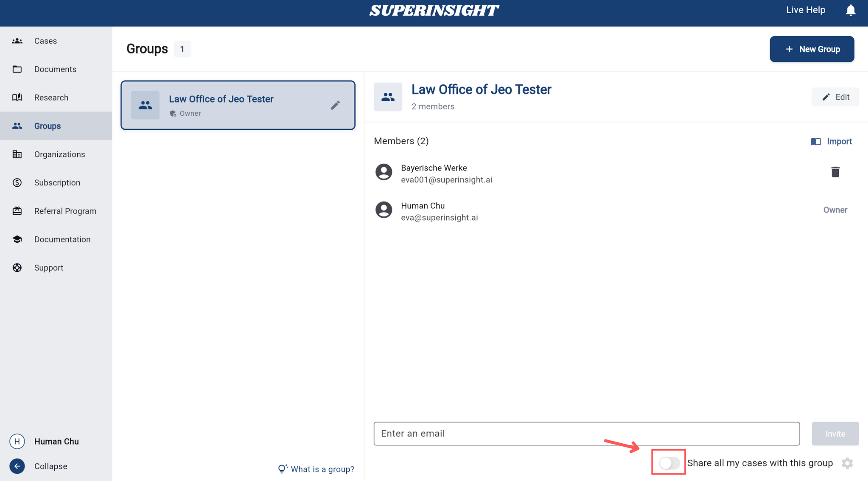Open Documentation in the sidebar

[56, 239]
